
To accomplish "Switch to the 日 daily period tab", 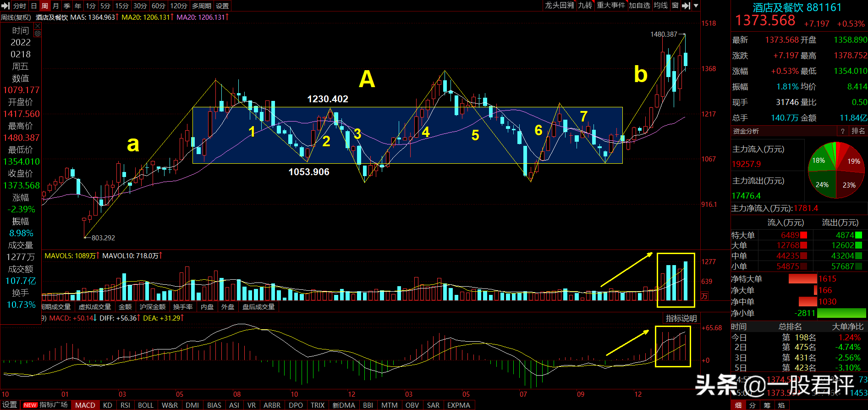I will coord(34,6).
